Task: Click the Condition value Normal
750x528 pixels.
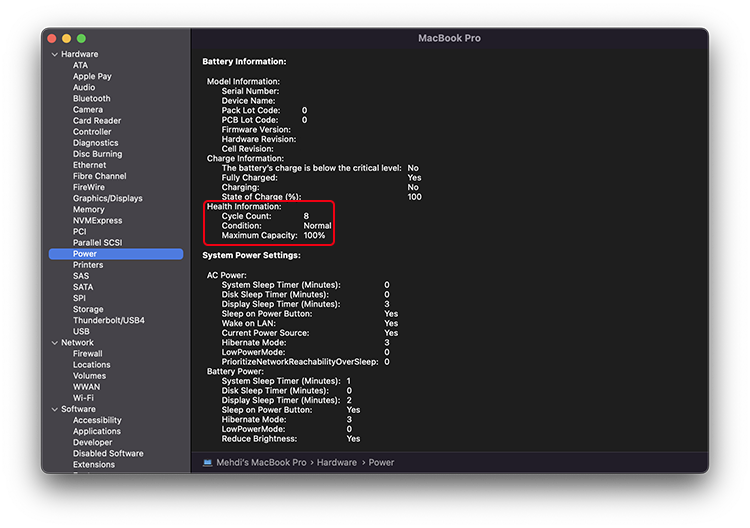Action: pyautogui.click(x=317, y=226)
